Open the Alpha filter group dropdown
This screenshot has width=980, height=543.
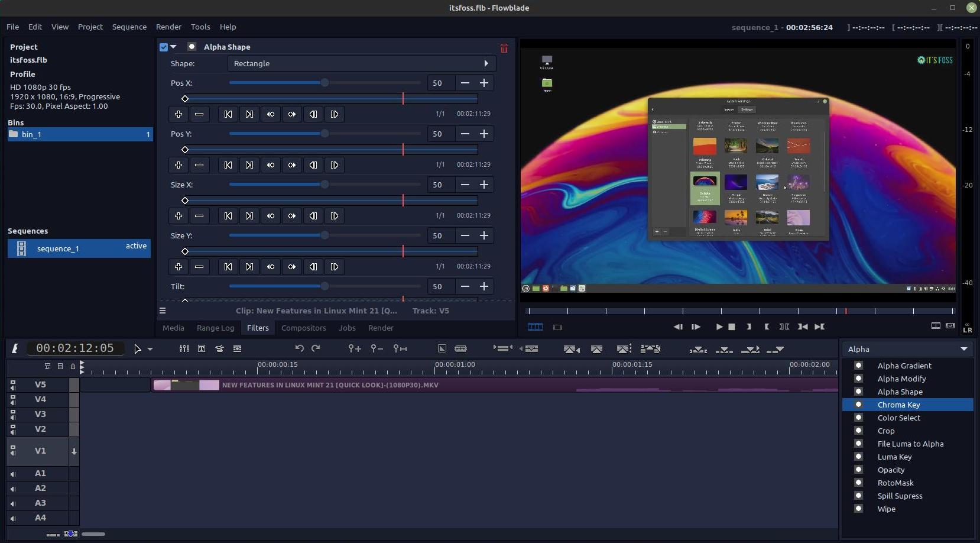[907, 349]
